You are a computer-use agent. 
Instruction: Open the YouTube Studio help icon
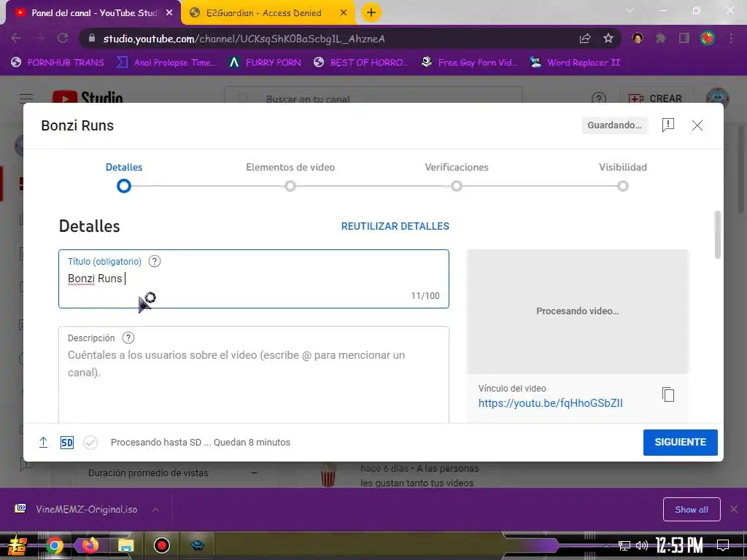[x=598, y=98]
